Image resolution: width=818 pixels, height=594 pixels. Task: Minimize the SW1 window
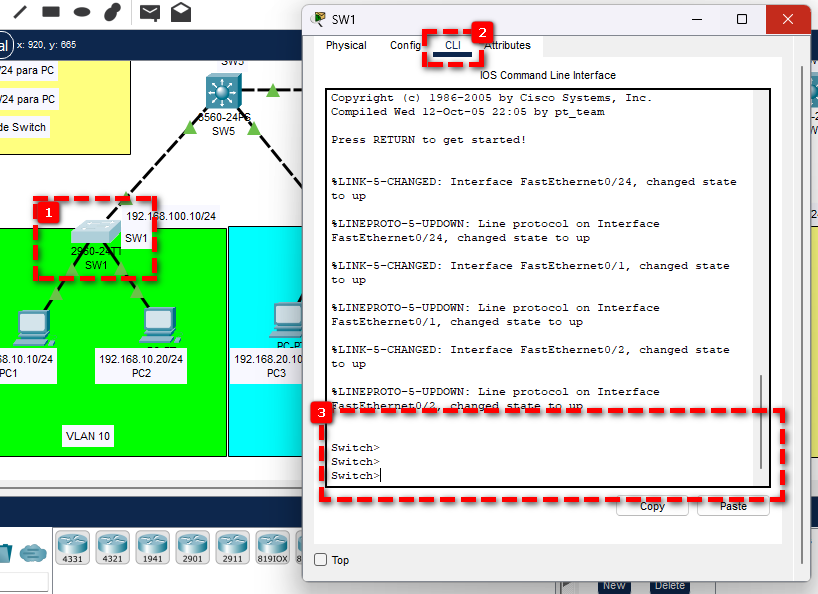point(696,19)
